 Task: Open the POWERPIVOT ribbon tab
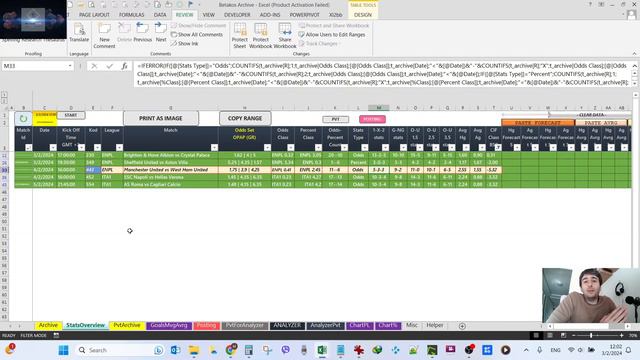(x=304, y=15)
